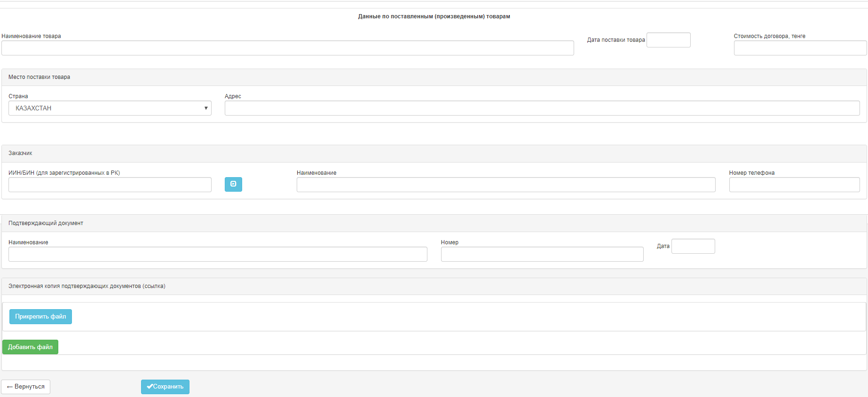Image resolution: width=868 pixels, height=397 pixels.
Task: Click the Дата поставки товара date field
Action: [x=669, y=40]
